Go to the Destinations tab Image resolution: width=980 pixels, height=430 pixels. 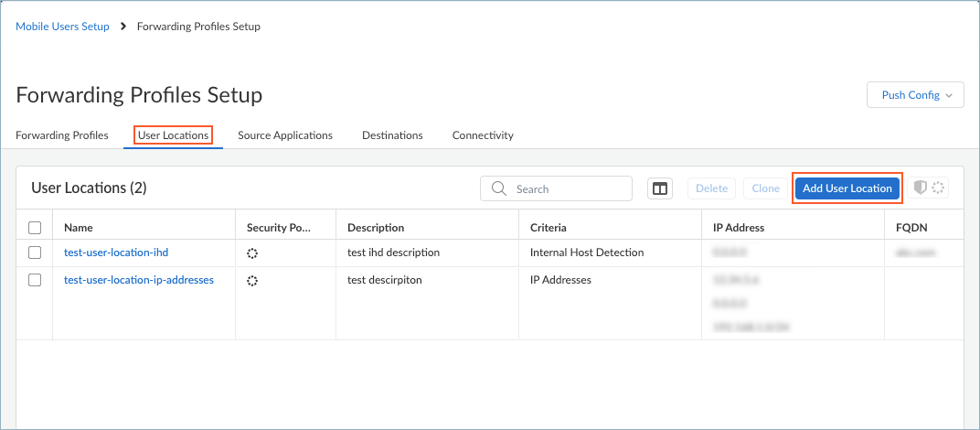click(x=392, y=135)
